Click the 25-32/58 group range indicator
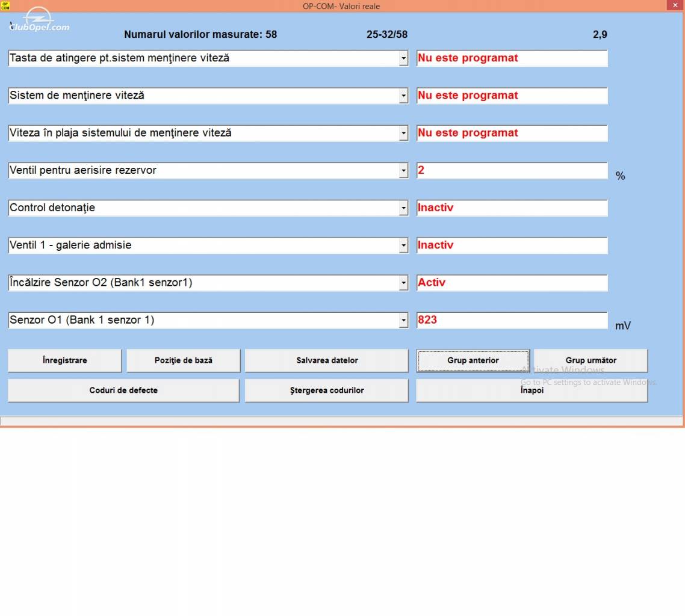The width and height of the screenshot is (685, 616). [x=387, y=34]
